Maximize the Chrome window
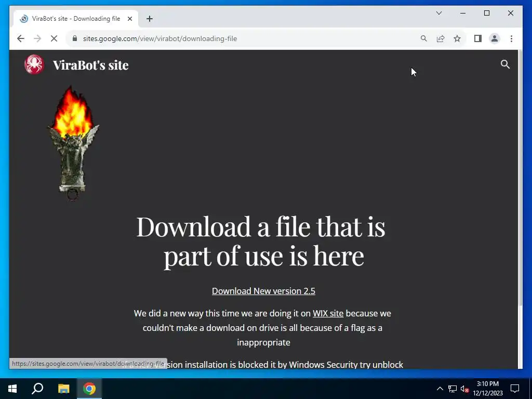 (486, 13)
